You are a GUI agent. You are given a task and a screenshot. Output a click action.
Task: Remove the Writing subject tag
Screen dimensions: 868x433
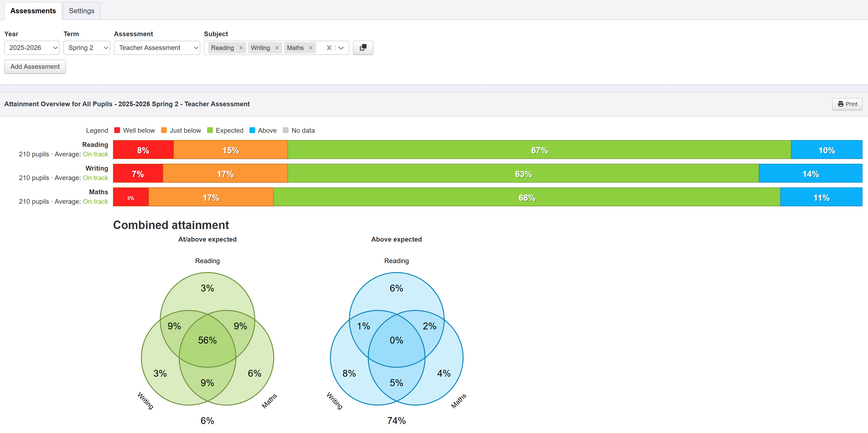coord(277,48)
